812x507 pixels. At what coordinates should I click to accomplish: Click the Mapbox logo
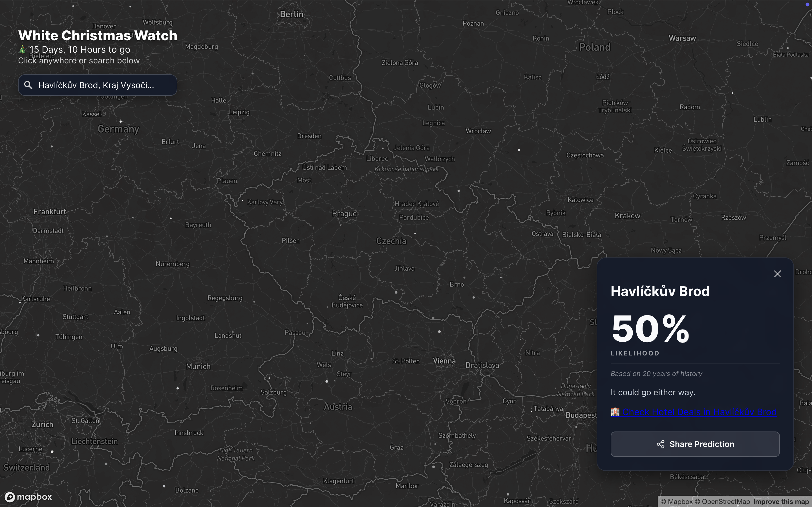point(28,497)
